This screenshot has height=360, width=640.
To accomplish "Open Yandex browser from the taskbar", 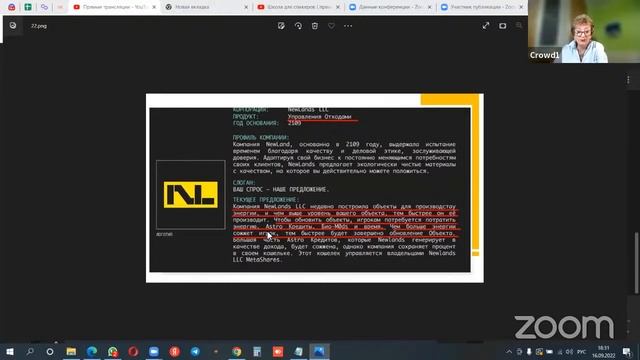I will point(175,351).
